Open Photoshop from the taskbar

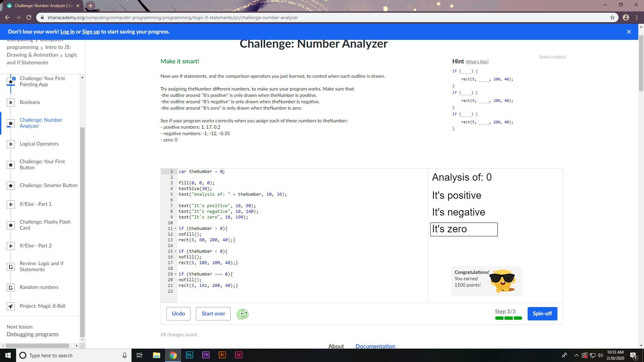pos(189,355)
